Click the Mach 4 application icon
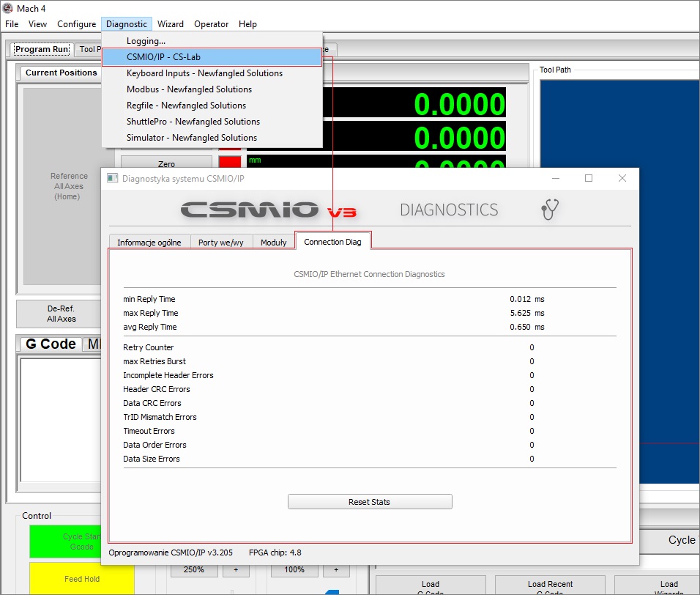The height and width of the screenshot is (595, 700). click(x=7, y=8)
